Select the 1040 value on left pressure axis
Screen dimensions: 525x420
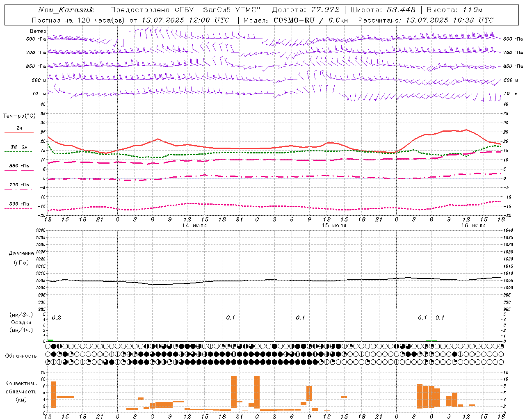tap(41, 231)
